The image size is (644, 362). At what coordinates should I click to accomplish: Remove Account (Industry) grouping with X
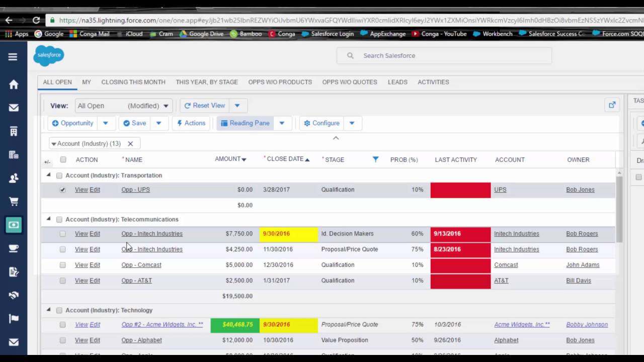click(130, 144)
